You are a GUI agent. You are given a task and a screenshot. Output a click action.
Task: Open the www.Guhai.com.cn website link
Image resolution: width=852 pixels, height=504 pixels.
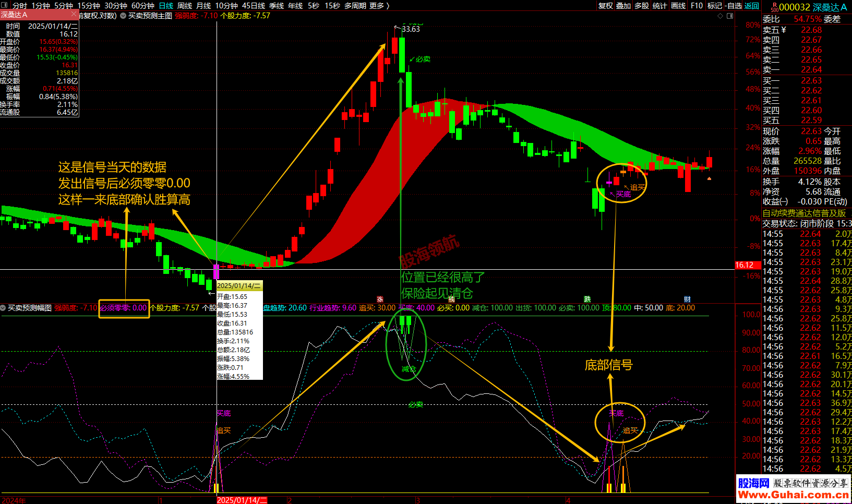793,494
